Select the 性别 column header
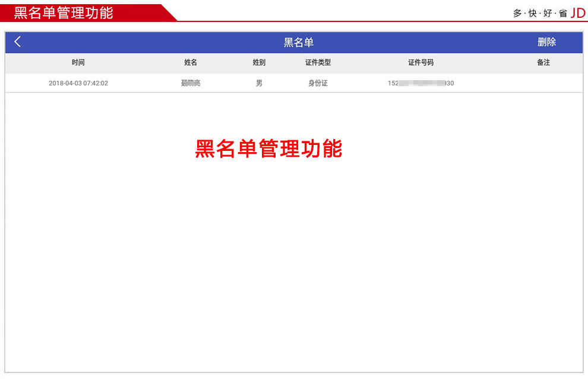The image size is (588, 379). pos(259,62)
